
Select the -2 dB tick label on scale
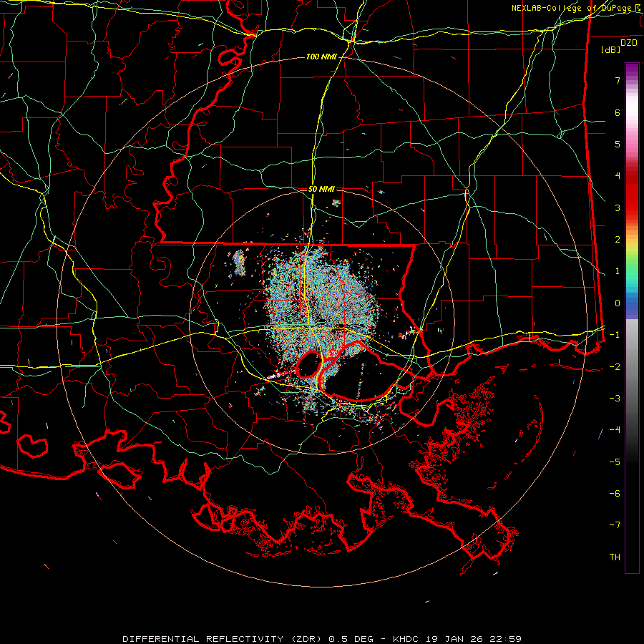tap(615, 367)
